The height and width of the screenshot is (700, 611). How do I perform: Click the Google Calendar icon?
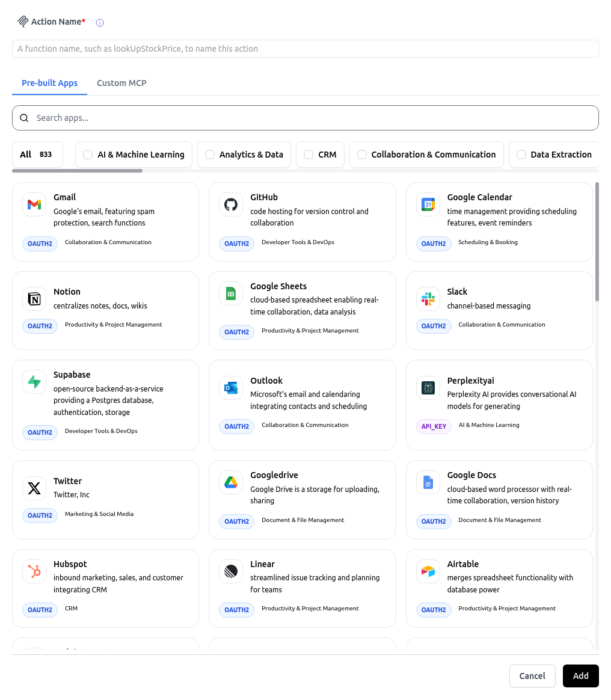tap(428, 205)
